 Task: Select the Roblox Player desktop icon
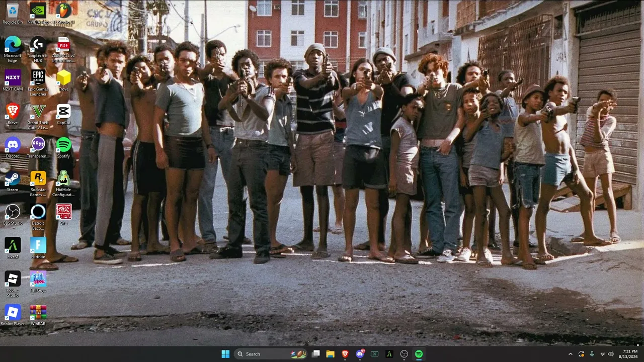pos(13,315)
